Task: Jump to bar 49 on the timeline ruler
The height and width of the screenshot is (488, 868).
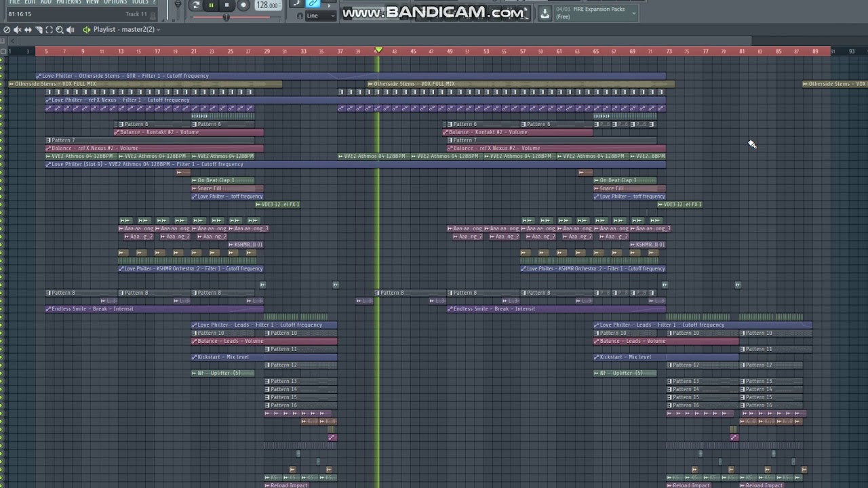Action: (x=449, y=52)
